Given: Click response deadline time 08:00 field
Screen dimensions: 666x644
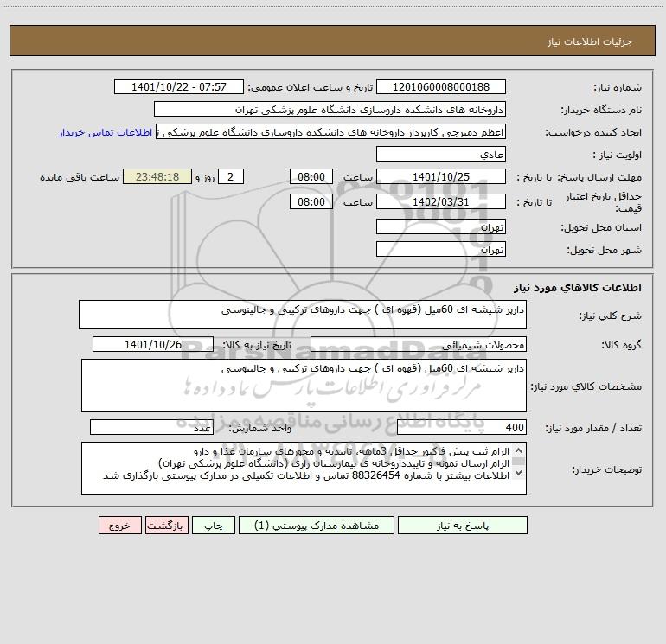Looking at the screenshot, I should 311,176.
